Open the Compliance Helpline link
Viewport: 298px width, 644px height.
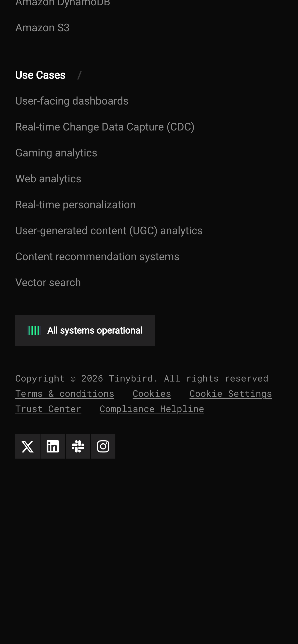(x=152, y=409)
